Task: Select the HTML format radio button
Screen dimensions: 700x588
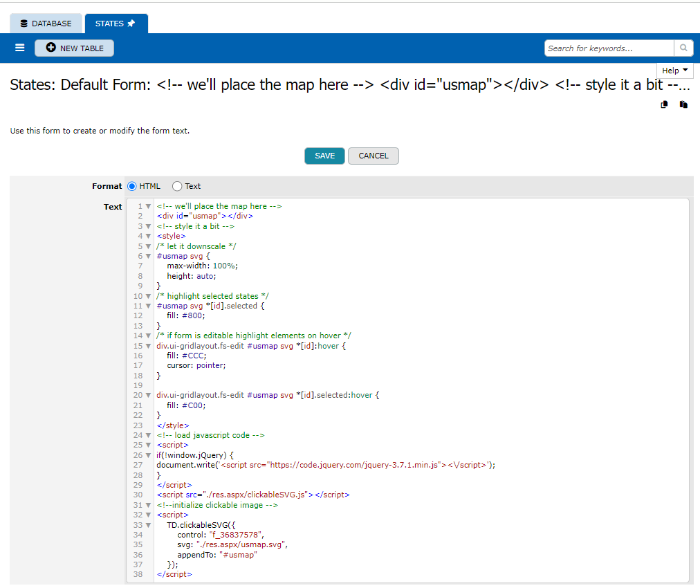Action: [x=132, y=186]
